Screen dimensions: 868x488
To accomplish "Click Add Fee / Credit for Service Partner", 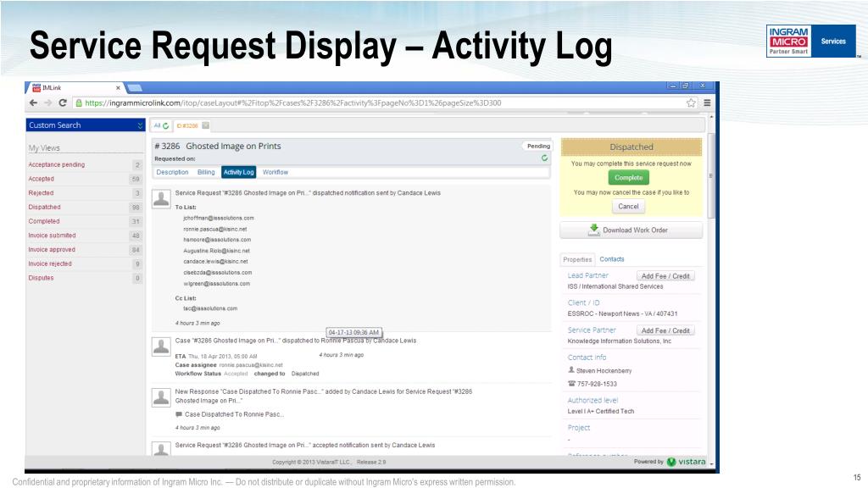I will [x=665, y=330].
